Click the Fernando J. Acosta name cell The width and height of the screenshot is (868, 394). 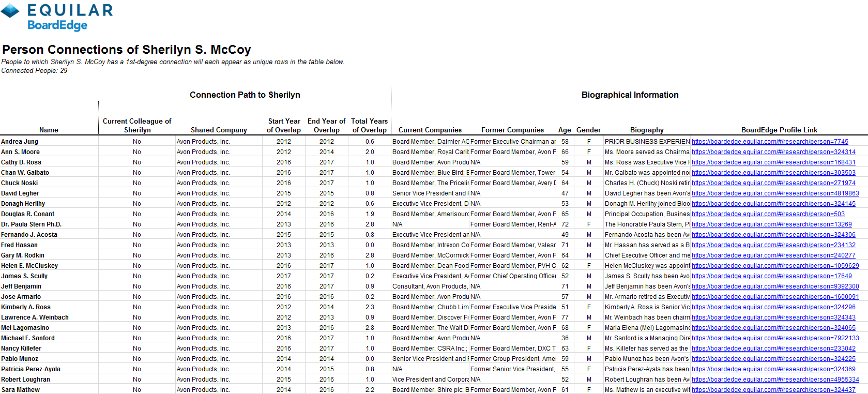point(29,235)
